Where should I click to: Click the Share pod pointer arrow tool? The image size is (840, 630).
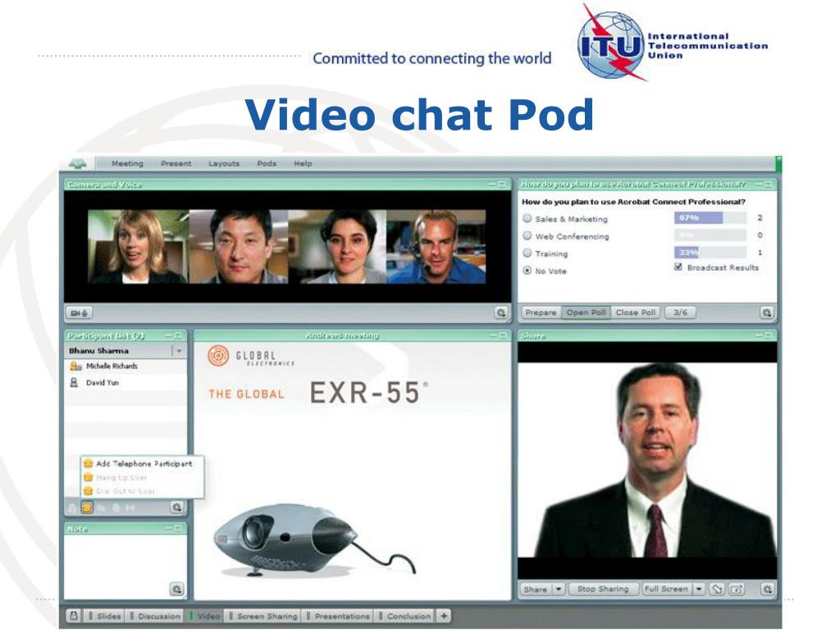(x=717, y=589)
